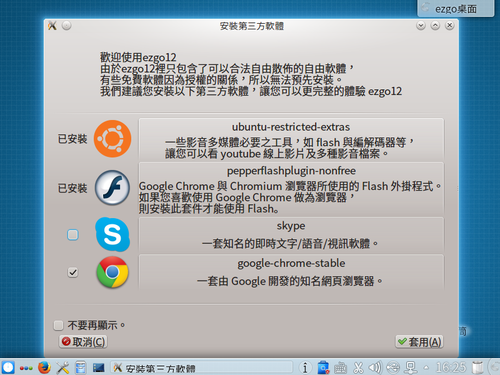Open the trash icon in the taskbar
This screenshot has height=375, width=500.
478,368
